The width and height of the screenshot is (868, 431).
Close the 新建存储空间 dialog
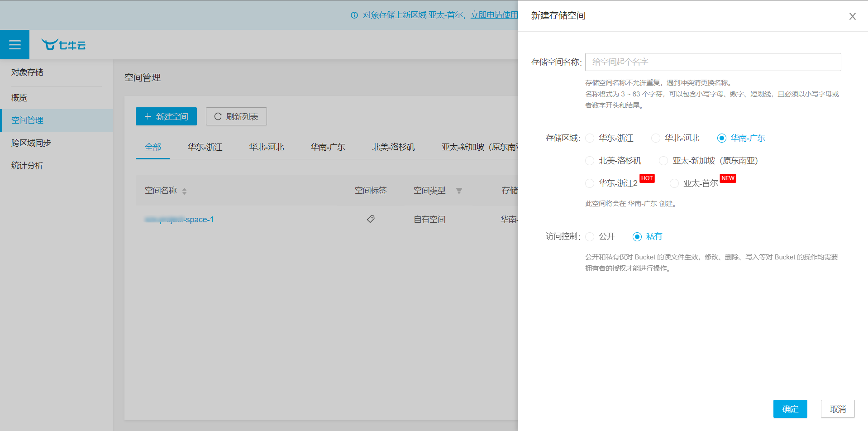pos(852,16)
